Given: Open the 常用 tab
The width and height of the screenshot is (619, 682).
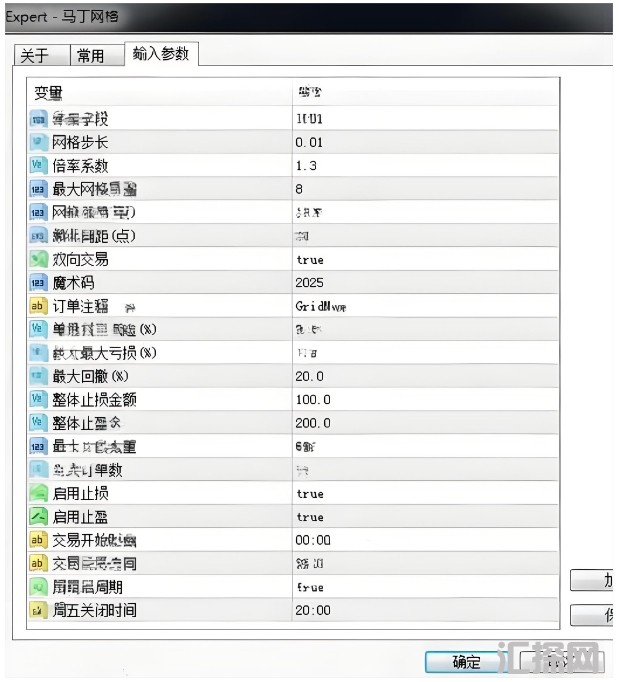Looking at the screenshot, I should (x=91, y=55).
